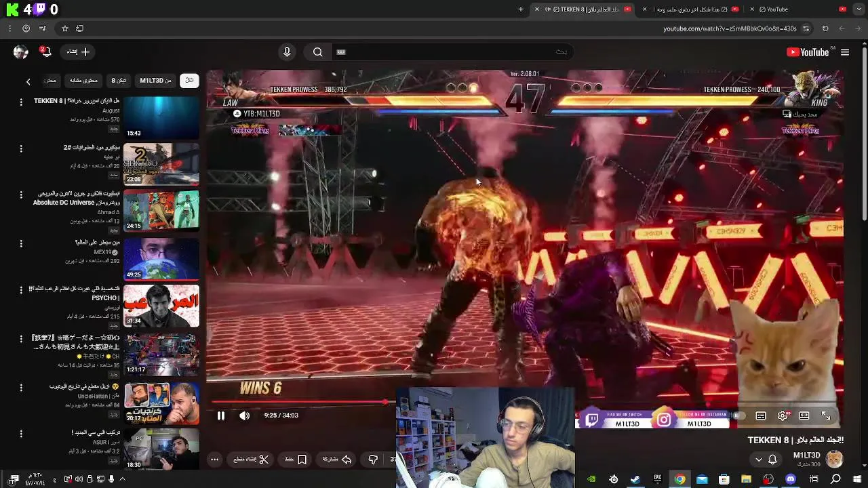Screen dimensions: 868x488
Task: Click the Absolute DC Universe video title
Action: pos(76,198)
